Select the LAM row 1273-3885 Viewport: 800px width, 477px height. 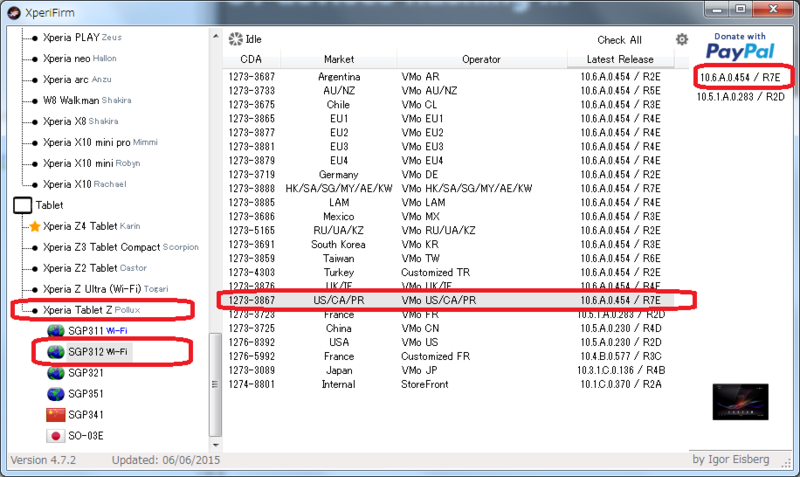point(448,203)
